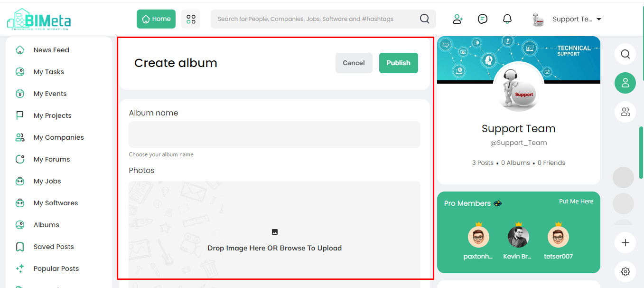The width and height of the screenshot is (644, 288).
Task: Cancel album creation
Action: pyautogui.click(x=354, y=63)
